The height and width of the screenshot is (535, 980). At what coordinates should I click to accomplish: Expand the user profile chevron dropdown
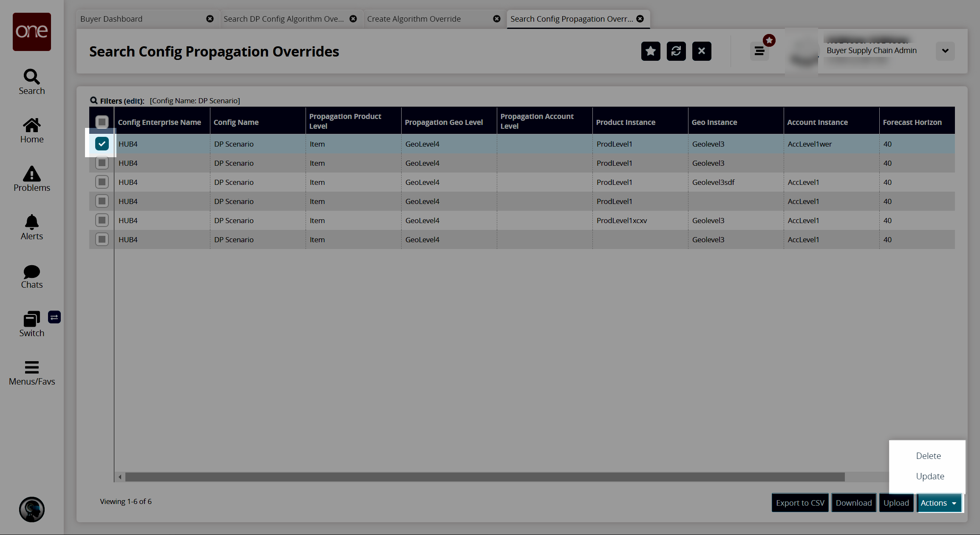(945, 51)
